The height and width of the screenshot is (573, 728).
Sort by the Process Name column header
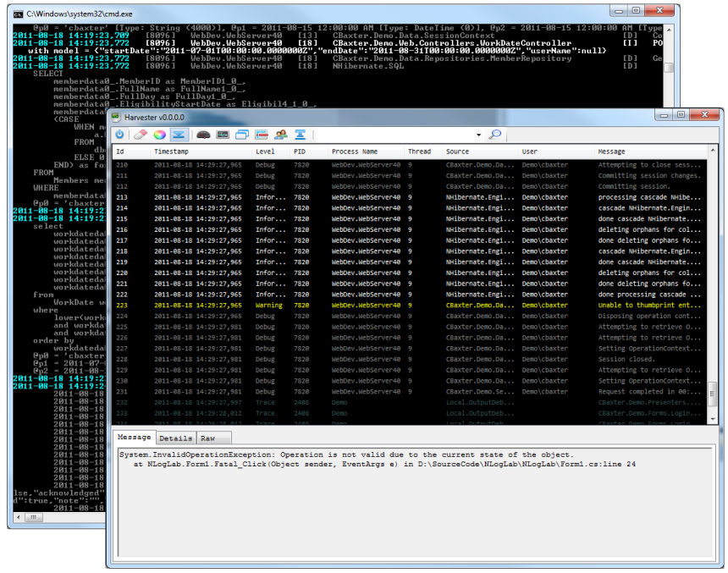[367, 152]
